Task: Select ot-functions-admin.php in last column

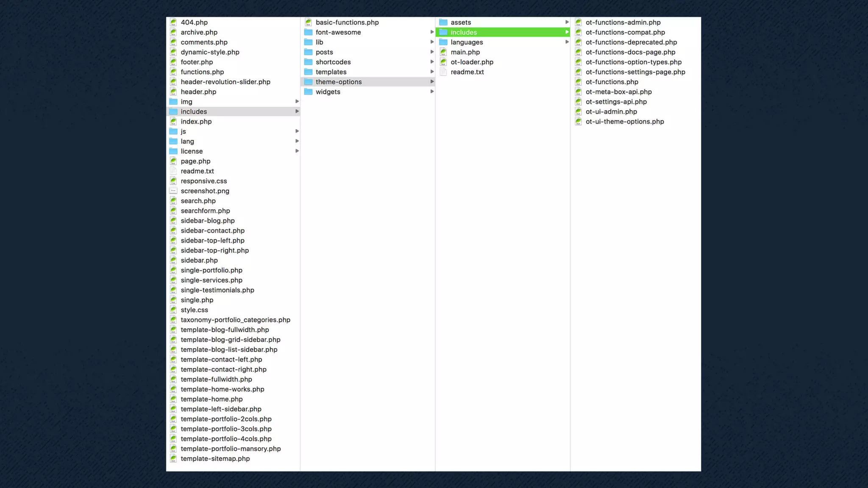Action: click(623, 22)
